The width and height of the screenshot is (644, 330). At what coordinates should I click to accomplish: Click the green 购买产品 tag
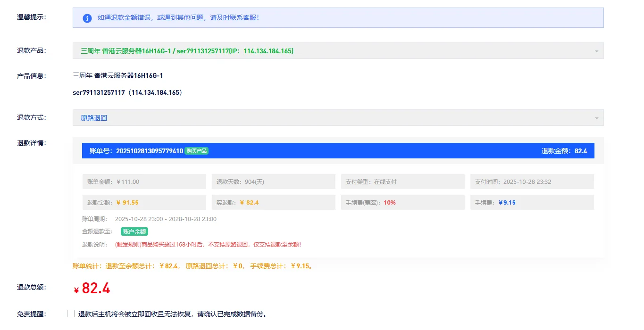click(x=196, y=151)
